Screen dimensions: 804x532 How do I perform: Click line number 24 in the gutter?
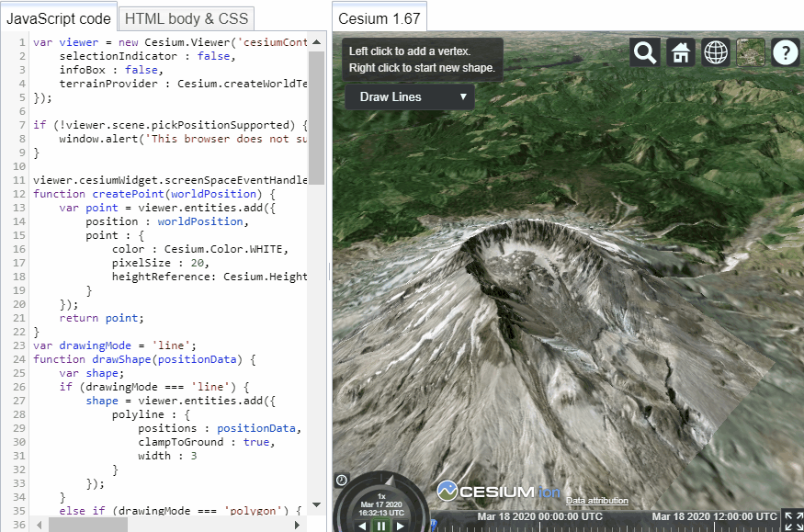pos(19,359)
